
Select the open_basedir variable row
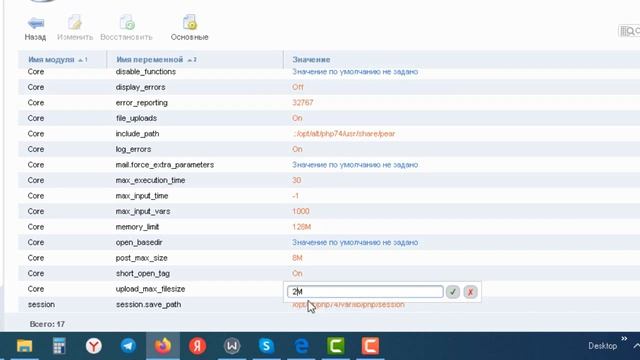[329, 242]
